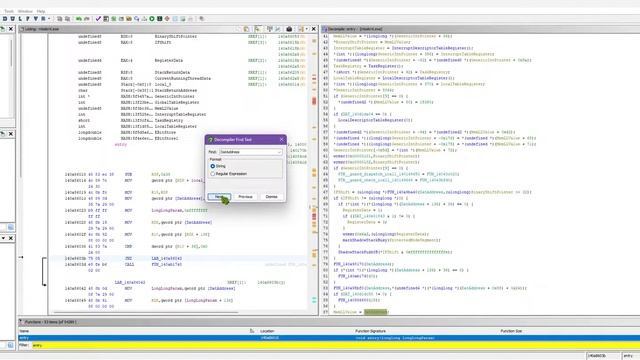
Task: Click the yellow-orange folder icon in the main toolbar
Action: [x=129, y=19]
